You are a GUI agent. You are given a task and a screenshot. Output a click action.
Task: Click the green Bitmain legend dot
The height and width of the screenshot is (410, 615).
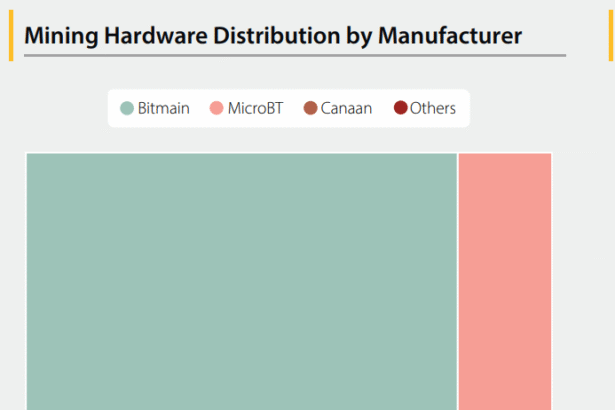pos(127,108)
